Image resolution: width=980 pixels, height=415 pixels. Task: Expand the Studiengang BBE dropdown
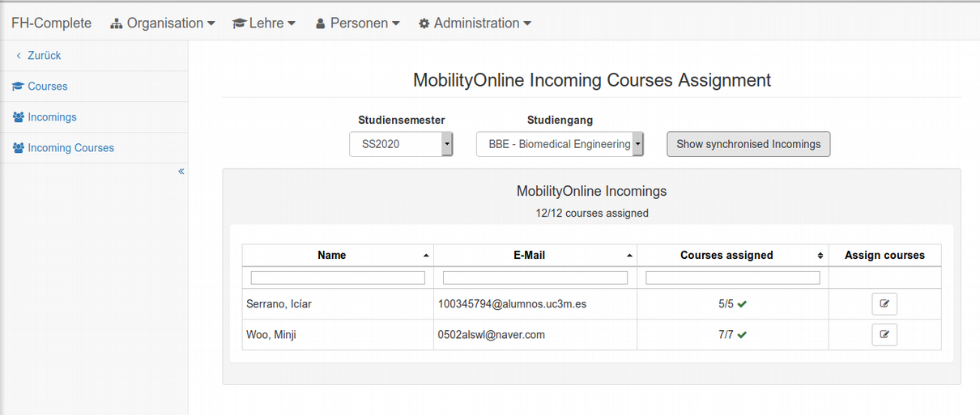[560, 144]
